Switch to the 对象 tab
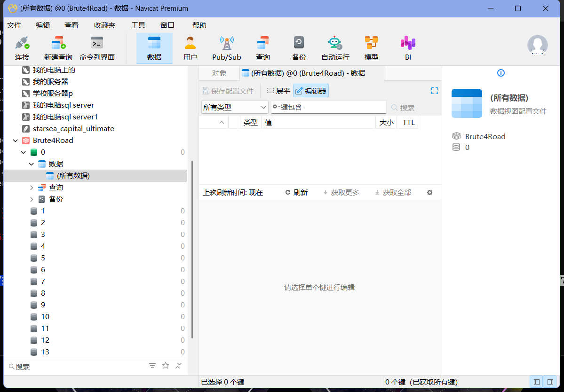This screenshot has width=564, height=392. point(219,73)
